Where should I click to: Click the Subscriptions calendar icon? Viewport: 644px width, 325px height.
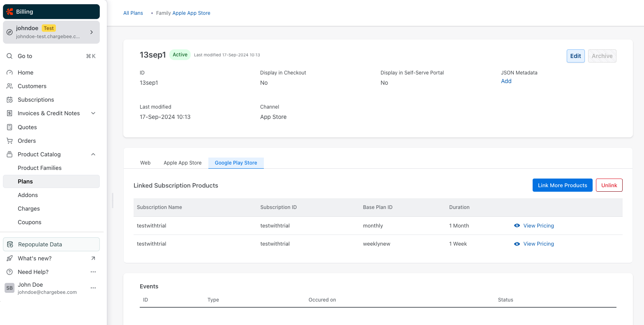(x=9, y=100)
